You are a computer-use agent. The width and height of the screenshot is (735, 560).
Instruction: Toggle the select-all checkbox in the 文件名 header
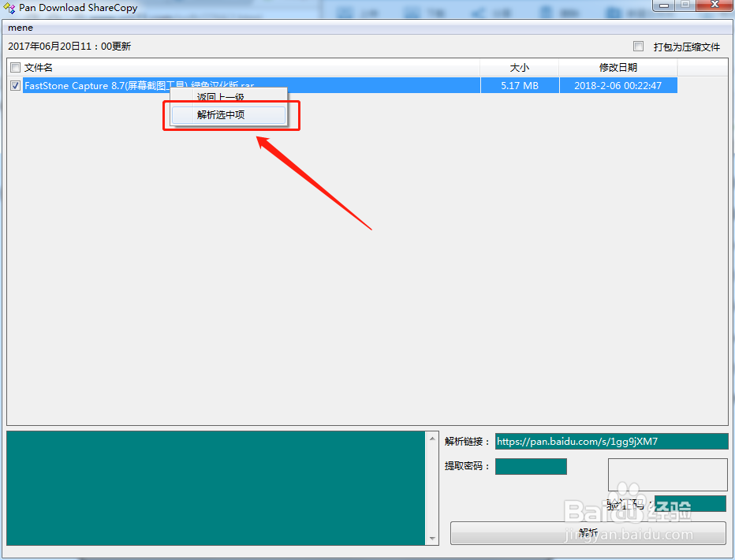click(13, 67)
